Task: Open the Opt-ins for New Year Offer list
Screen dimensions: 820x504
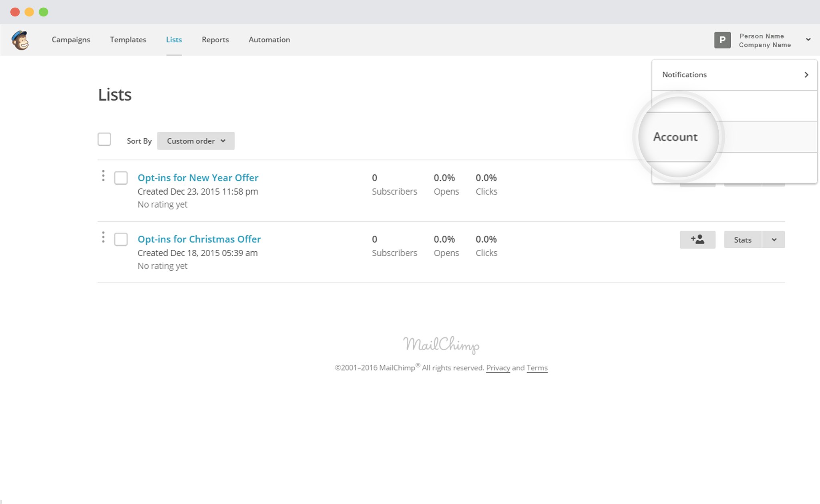Action: coord(198,177)
